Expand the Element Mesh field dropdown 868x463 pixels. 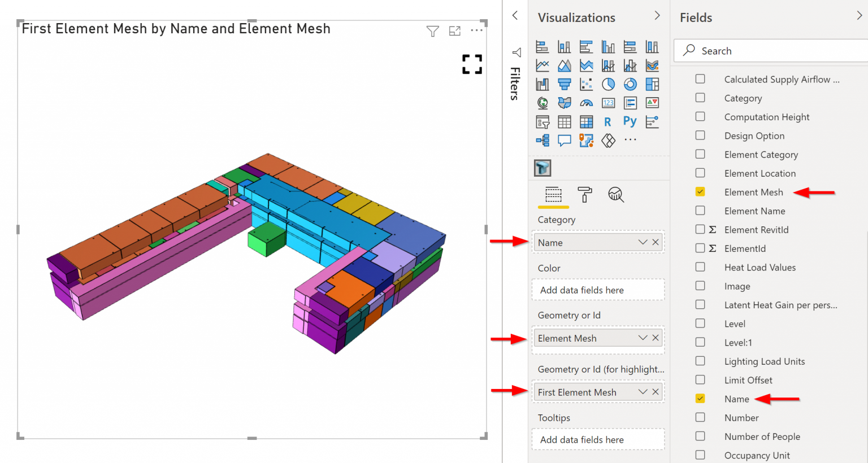pos(643,338)
